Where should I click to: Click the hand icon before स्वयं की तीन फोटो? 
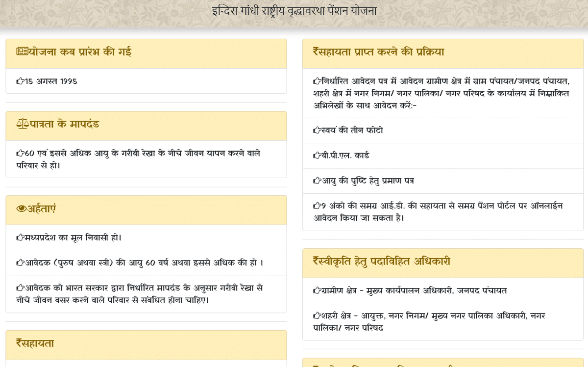pyautogui.click(x=317, y=131)
